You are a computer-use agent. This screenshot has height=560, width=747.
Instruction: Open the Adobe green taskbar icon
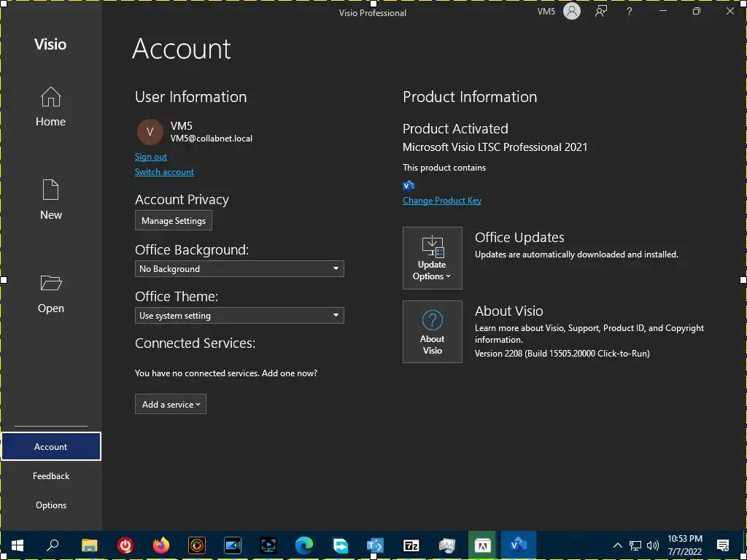pos(482,545)
